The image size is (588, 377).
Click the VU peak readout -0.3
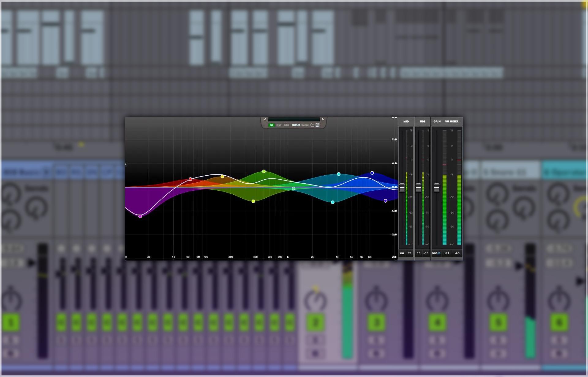(x=457, y=253)
